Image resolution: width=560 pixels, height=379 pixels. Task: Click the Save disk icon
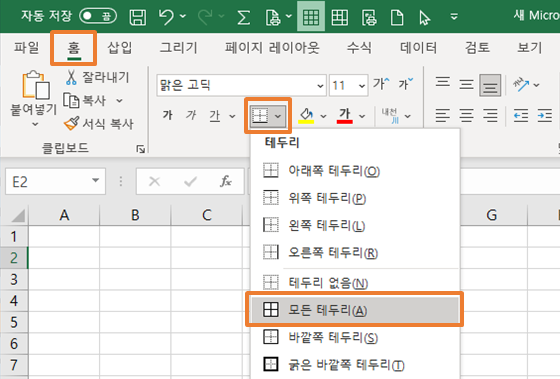coord(138,17)
